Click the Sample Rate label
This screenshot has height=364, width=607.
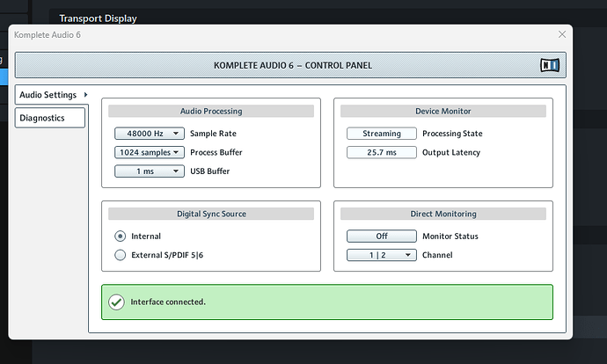click(x=213, y=134)
